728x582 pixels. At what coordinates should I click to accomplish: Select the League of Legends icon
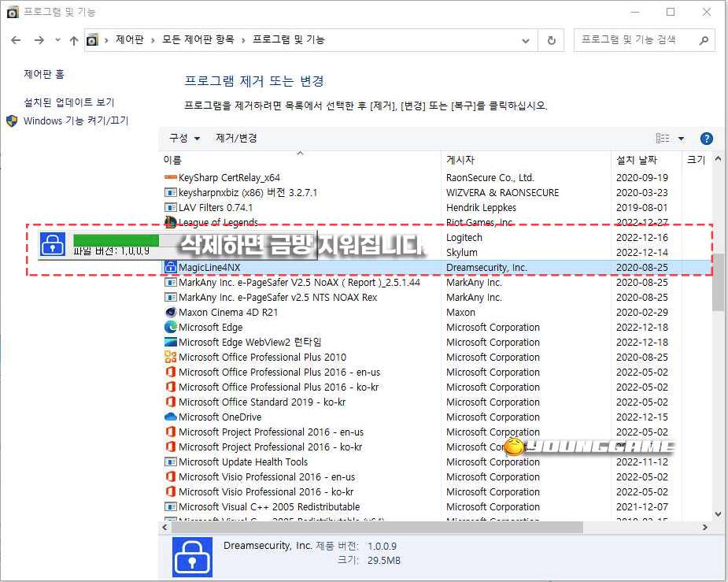point(171,222)
